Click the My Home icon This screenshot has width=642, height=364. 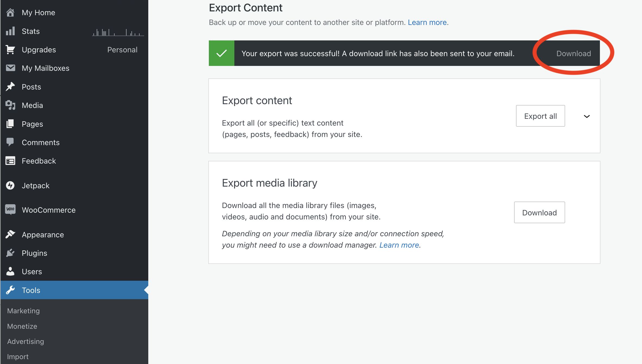pos(11,12)
